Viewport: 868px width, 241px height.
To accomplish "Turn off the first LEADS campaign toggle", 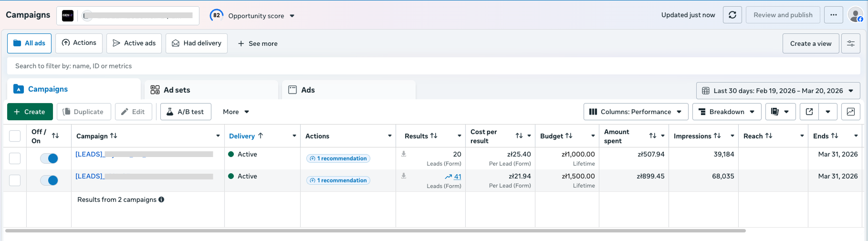I will [49, 158].
